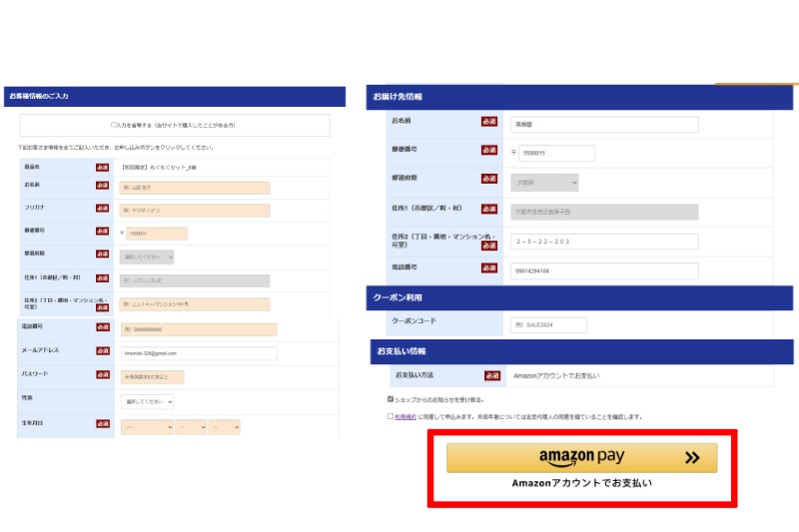Click the 必須 badge next to 生年月日
799x532 pixels.
click(103, 423)
